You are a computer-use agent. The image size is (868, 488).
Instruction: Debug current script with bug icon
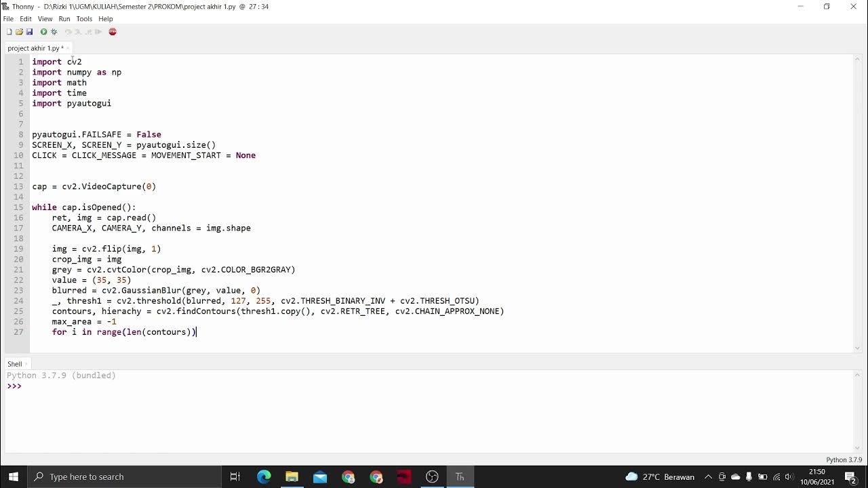point(54,32)
